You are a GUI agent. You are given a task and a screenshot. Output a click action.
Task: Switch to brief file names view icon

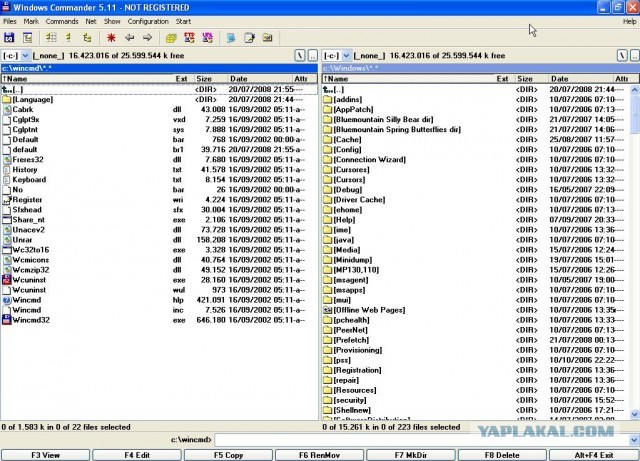[x=69, y=38]
